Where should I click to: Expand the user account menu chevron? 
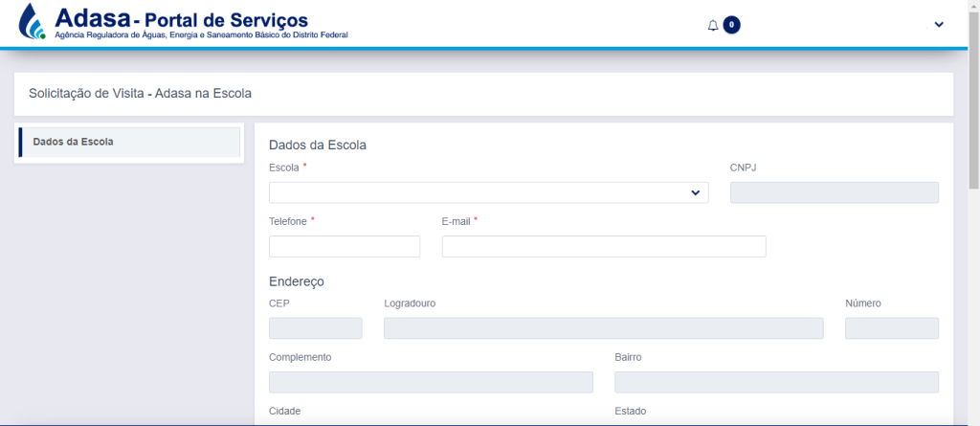tap(939, 24)
